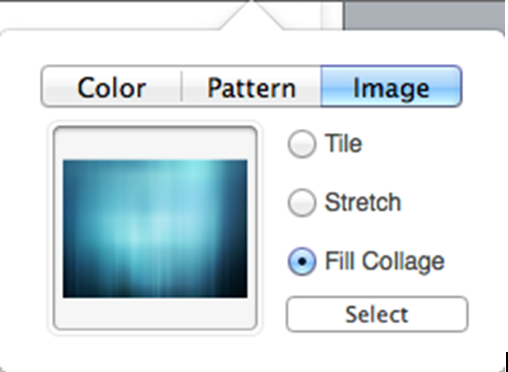Switch to the Color tab
The height and width of the screenshot is (372, 508).
[x=112, y=87]
